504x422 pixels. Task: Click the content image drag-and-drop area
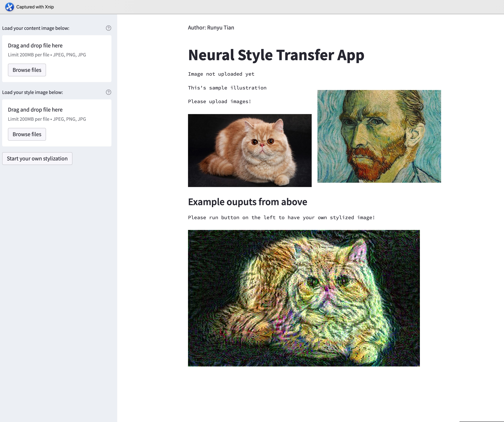[57, 59]
